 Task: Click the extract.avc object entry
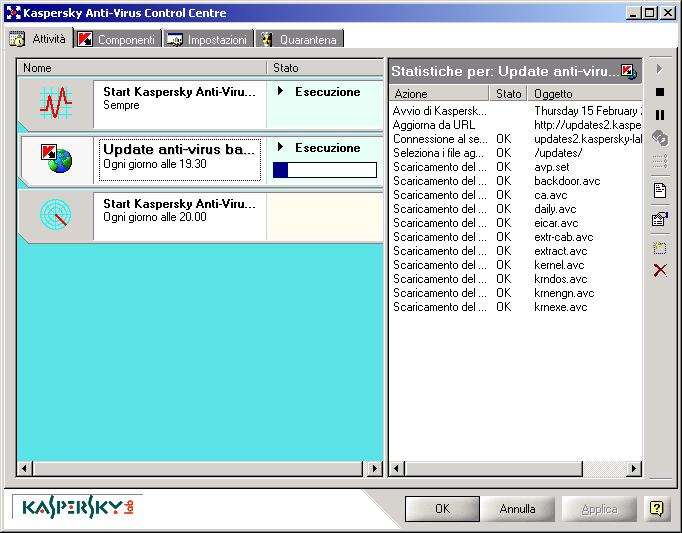click(x=561, y=251)
